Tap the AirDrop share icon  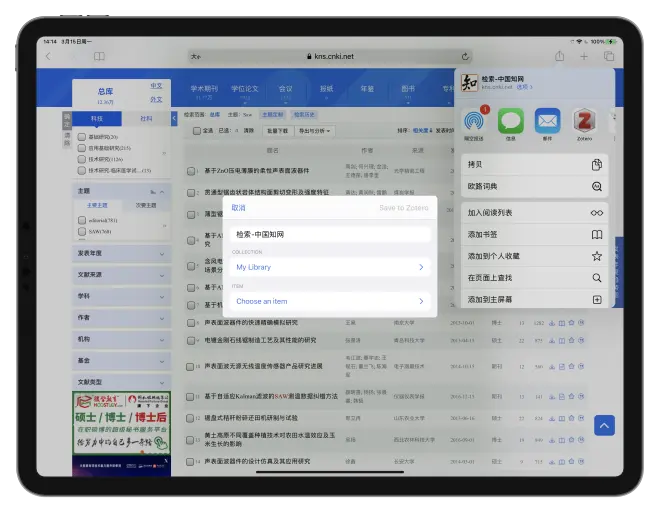[x=474, y=121]
